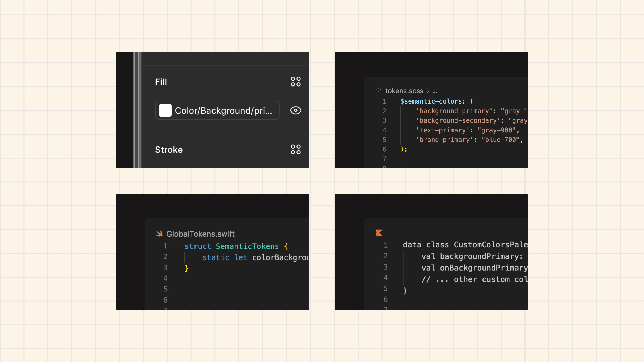This screenshot has width=644, height=362.
Task: Click line number 1 in tokens.scss
Action: (x=384, y=101)
